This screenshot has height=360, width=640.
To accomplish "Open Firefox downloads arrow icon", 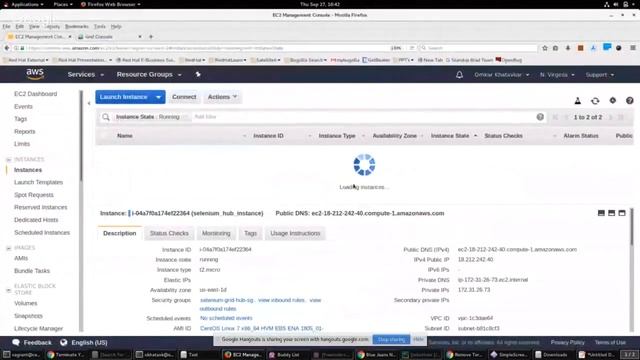I will click(568, 48).
